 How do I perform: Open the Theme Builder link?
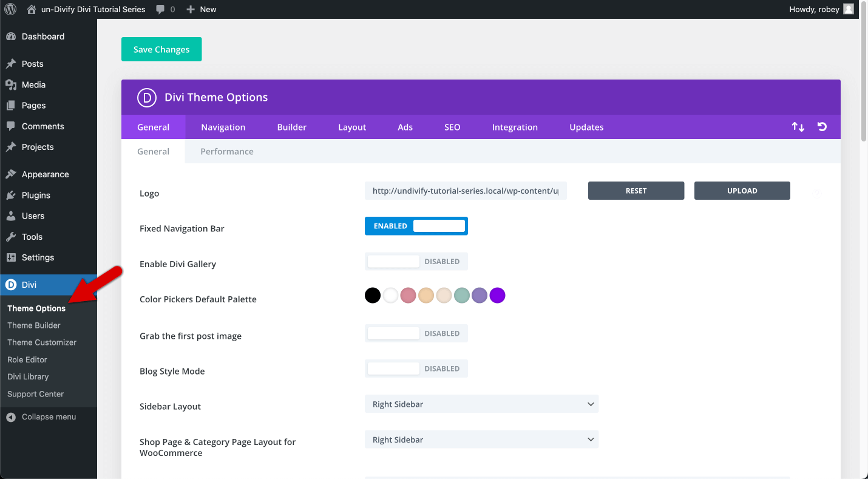34,325
